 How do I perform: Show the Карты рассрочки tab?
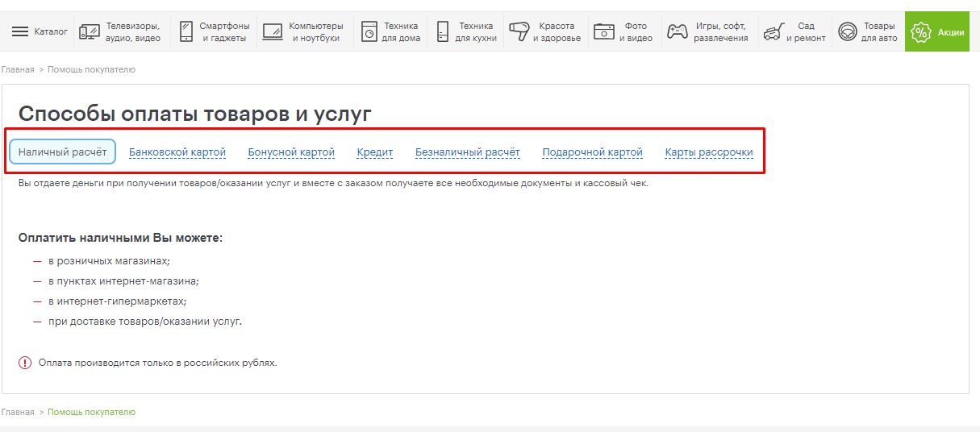tap(709, 152)
